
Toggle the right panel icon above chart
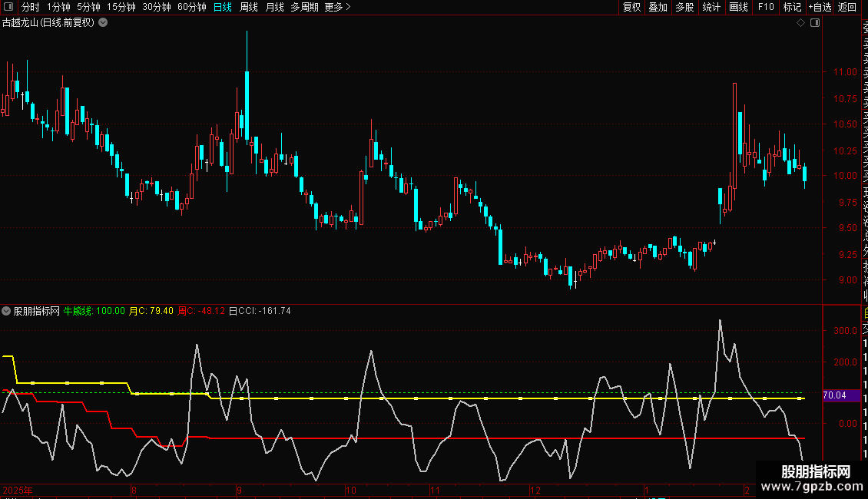(x=815, y=23)
